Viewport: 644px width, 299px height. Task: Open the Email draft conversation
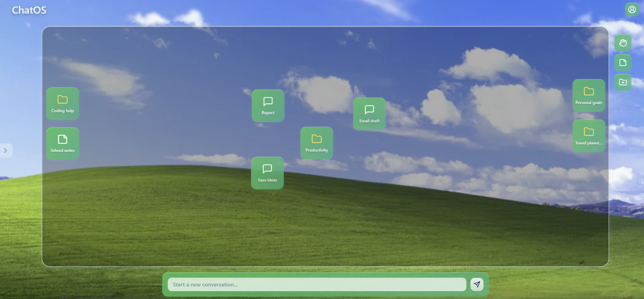coord(369,114)
